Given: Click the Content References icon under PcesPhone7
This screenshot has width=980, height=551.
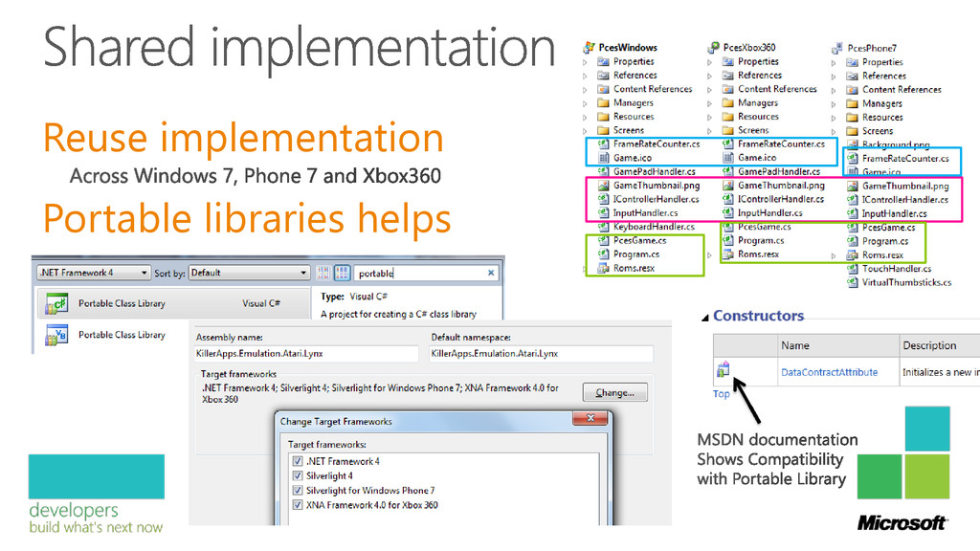Looking at the screenshot, I should 852,89.
